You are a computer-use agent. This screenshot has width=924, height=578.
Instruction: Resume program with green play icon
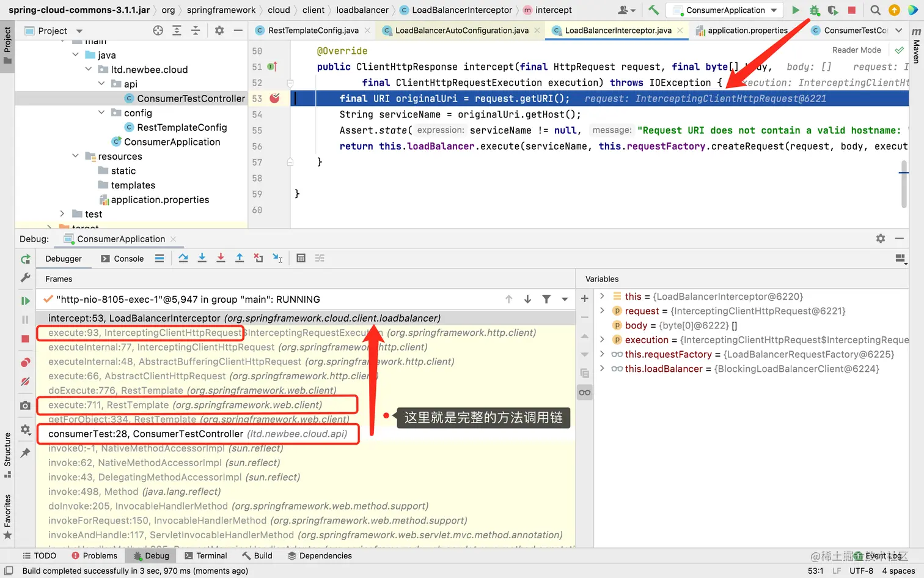tap(25, 301)
